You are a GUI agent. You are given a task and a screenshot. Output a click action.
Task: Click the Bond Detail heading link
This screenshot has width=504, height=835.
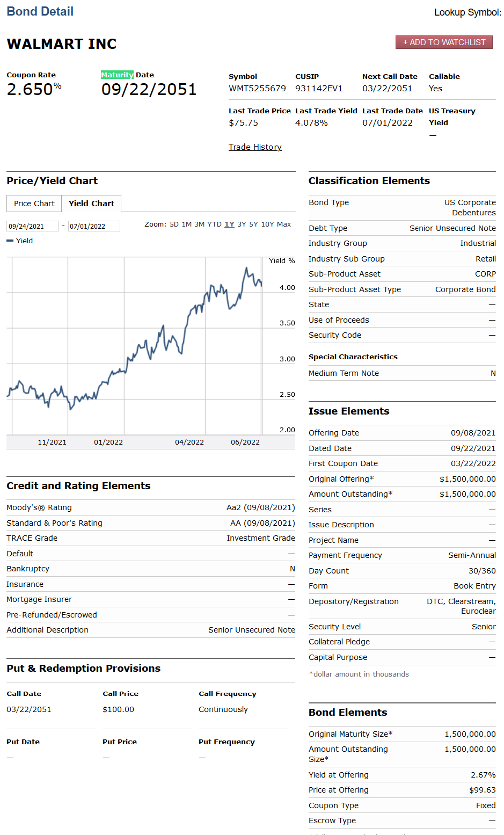(40, 11)
